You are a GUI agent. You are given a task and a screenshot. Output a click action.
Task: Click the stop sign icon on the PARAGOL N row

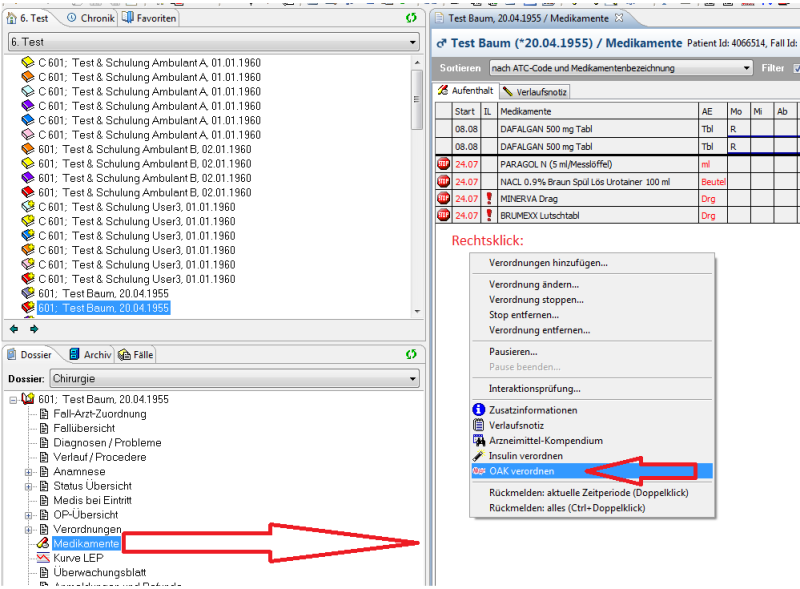pos(443,164)
